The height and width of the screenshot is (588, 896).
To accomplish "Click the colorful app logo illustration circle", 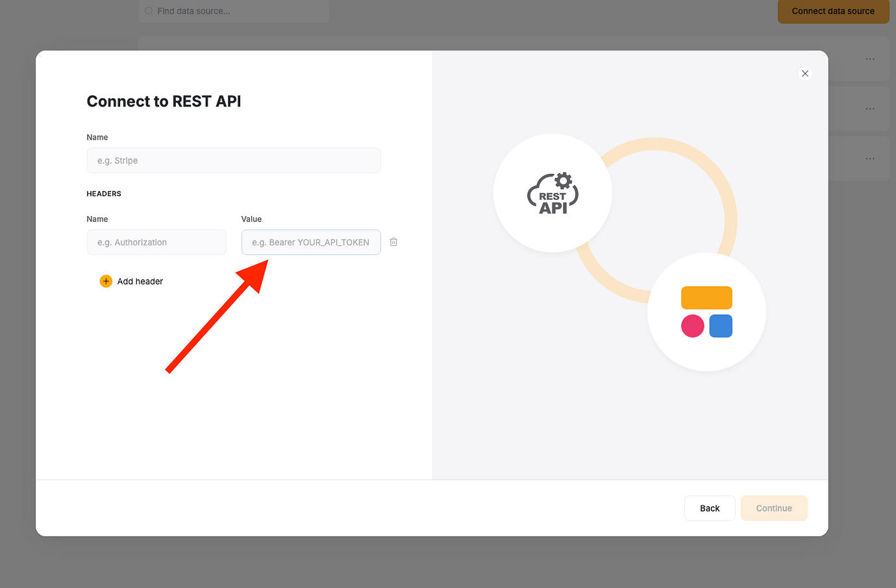I will tap(706, 312).
